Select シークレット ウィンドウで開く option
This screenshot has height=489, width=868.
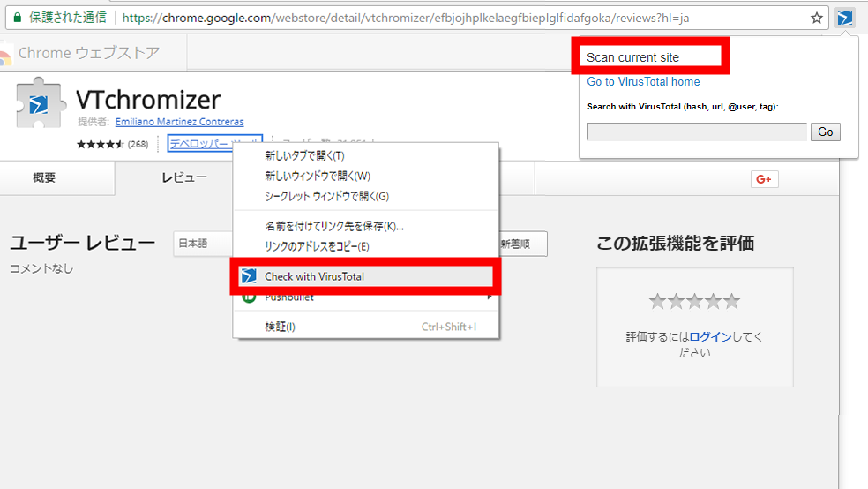coord(326,196)
